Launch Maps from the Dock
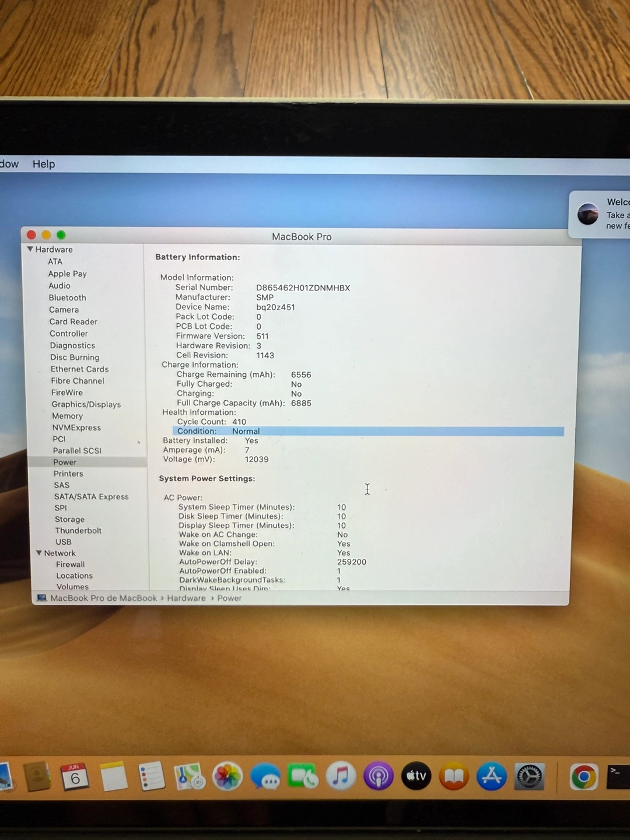This screenshot has height=840, width=630. pos(190,777)
